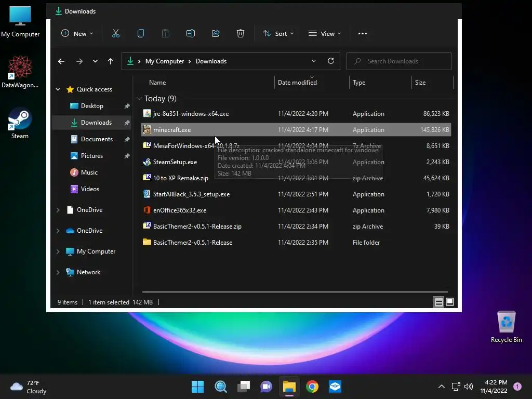Click the Cut scissors icon in toolbar
Screen dimensions: 532x399
coord(116,33)
